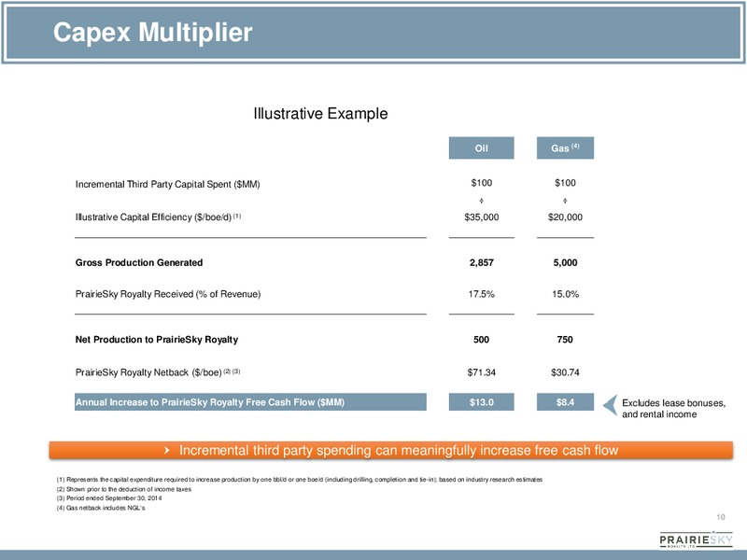Select 'Net Production to PrairieSky Royalty' label

point(157,340)
